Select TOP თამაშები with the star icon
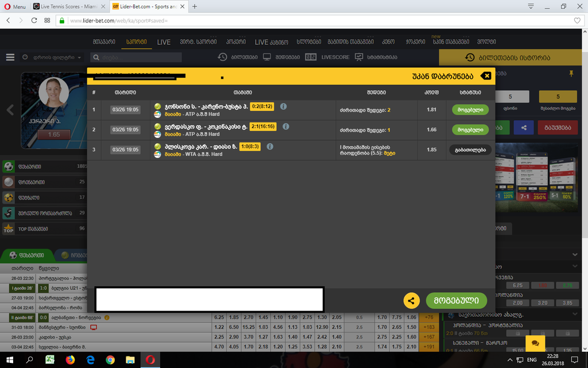The height and width of the screenshot is (368, 588). (44, 229)
